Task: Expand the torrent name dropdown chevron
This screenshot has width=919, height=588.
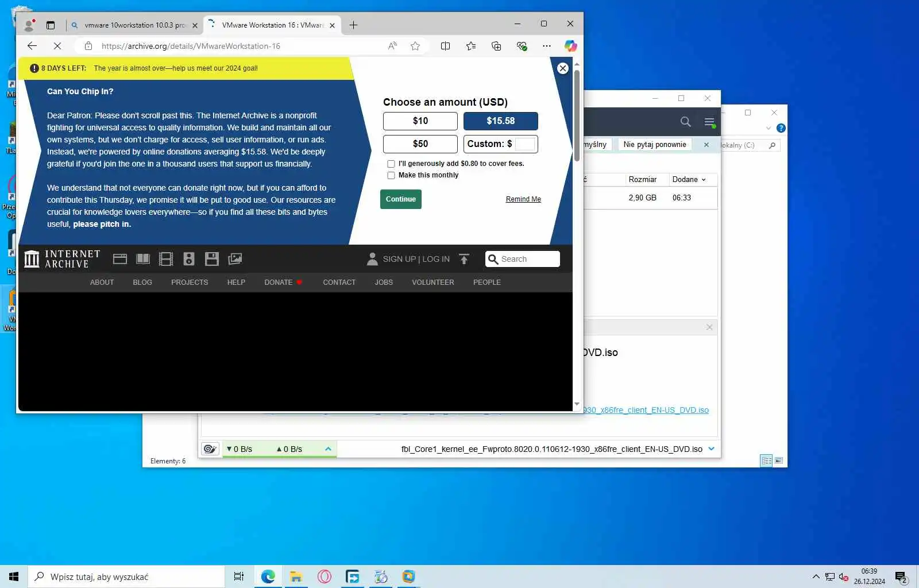Action: tap(712, 449)
